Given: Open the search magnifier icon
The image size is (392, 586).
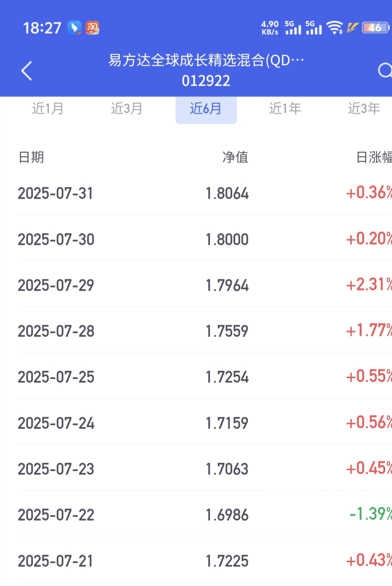Looking at the screenshot, I should coord(385,70).
